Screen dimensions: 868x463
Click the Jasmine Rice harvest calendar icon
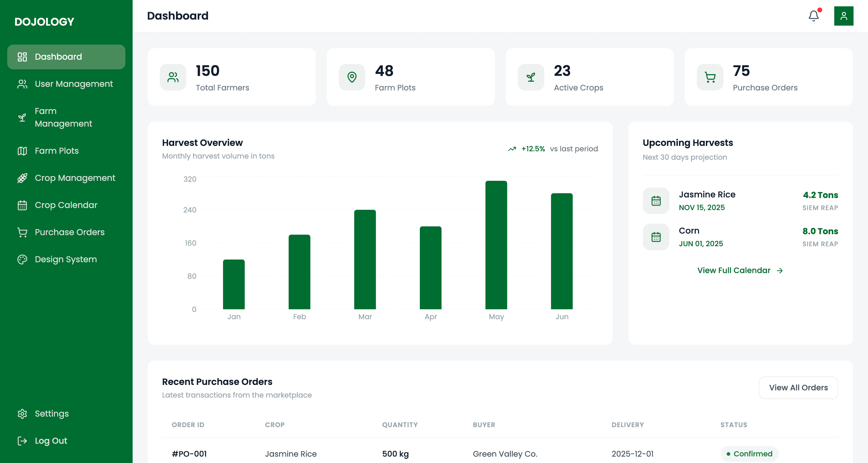656,201
